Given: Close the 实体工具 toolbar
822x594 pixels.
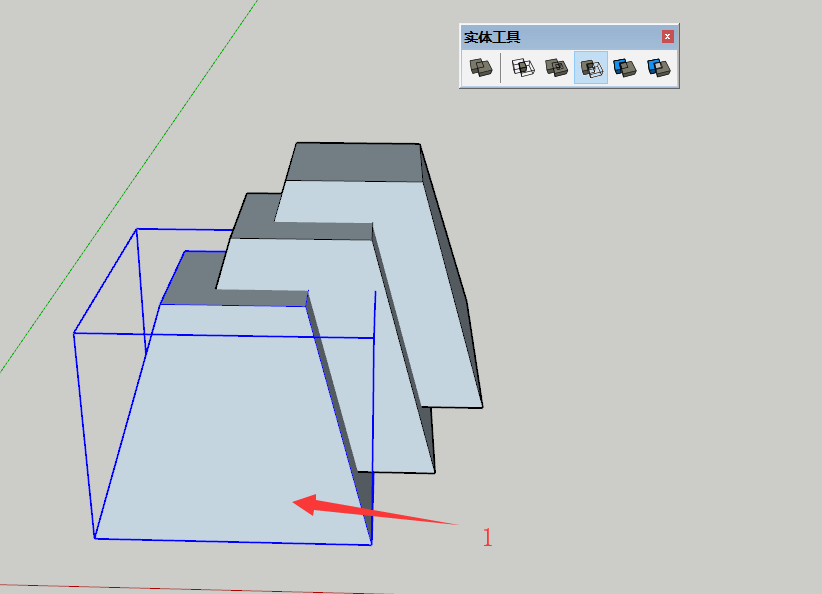Looking at the screenshot, I should click(x=668, y=37).
